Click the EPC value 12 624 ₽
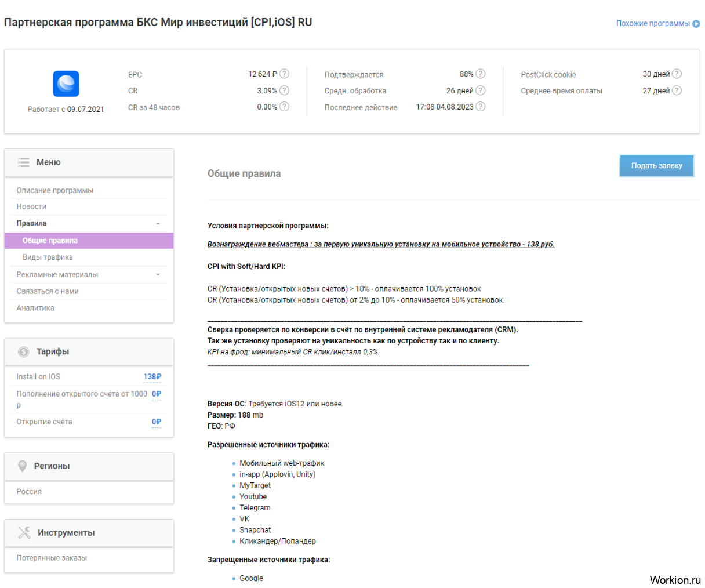 tap(263, 74)
